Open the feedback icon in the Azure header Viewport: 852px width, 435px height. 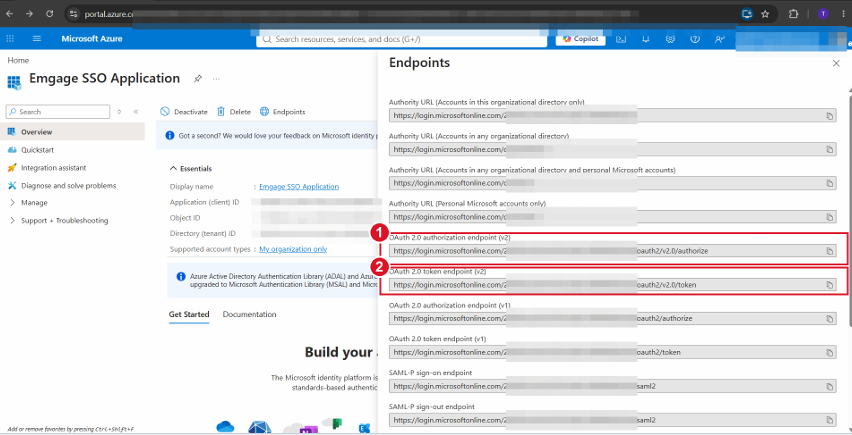click(x=719, y=39)
